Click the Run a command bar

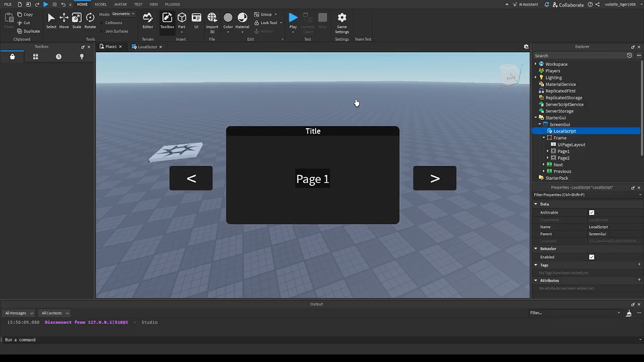(320, 340)
